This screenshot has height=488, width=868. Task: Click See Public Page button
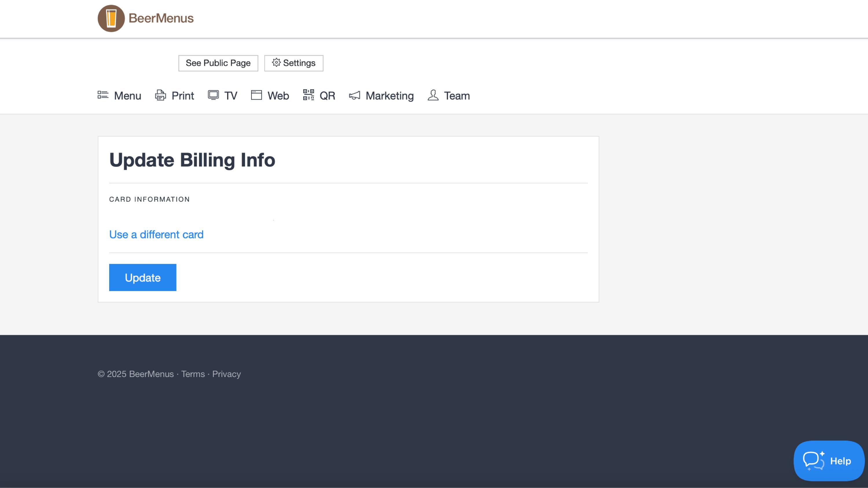pyautogui.click(x=218, y=63)
